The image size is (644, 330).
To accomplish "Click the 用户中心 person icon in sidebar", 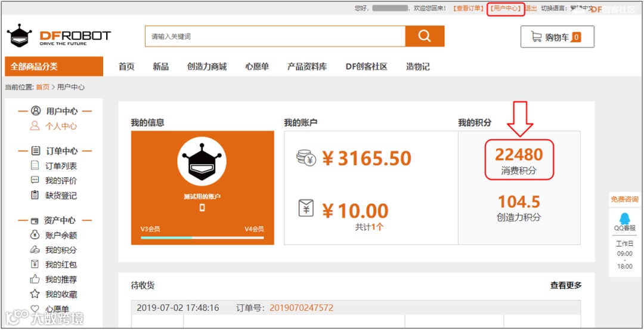I will [36, 111].
